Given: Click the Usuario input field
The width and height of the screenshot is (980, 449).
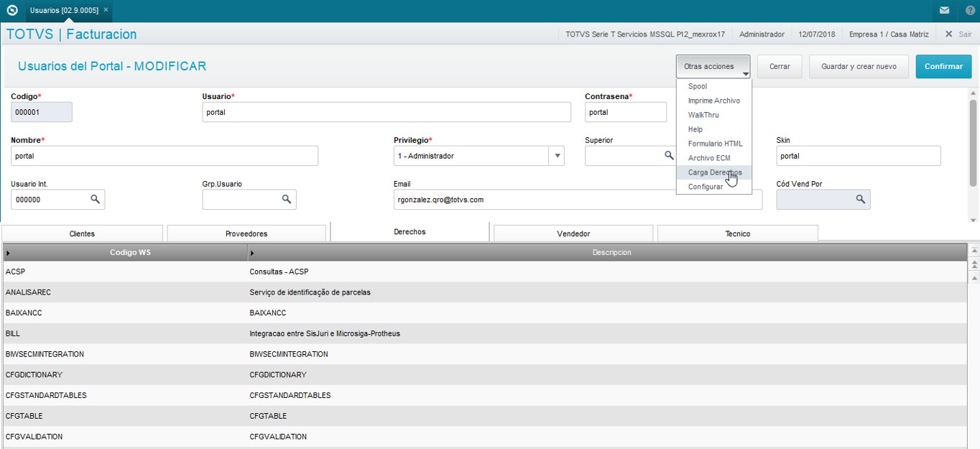Looking at the screenshot, I should [387, 112].
